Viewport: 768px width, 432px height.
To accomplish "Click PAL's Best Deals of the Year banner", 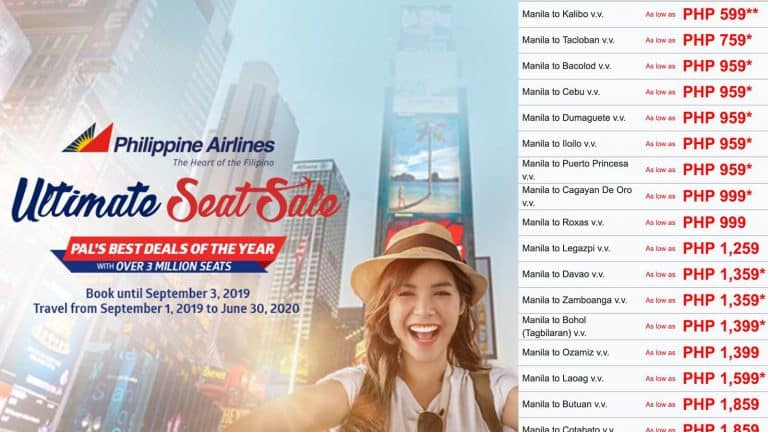I will [x=168, y=255].
